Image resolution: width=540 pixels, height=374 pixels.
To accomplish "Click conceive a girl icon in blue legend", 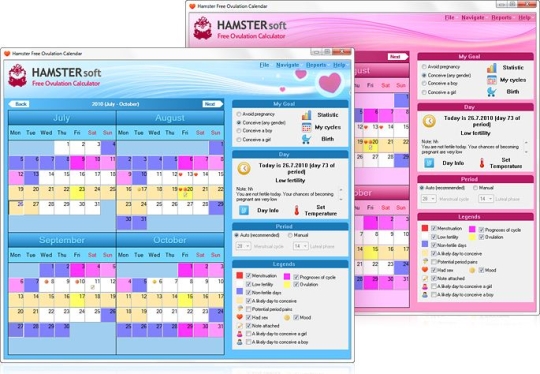I will pos(240,334).
